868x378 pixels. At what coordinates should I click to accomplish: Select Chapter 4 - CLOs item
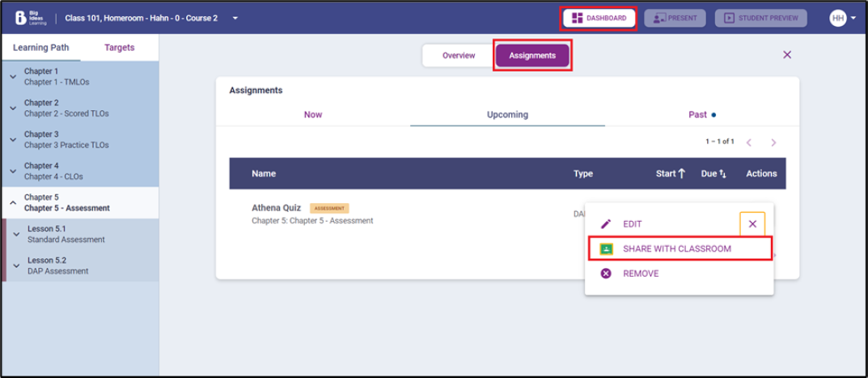[x=80, y=172]
